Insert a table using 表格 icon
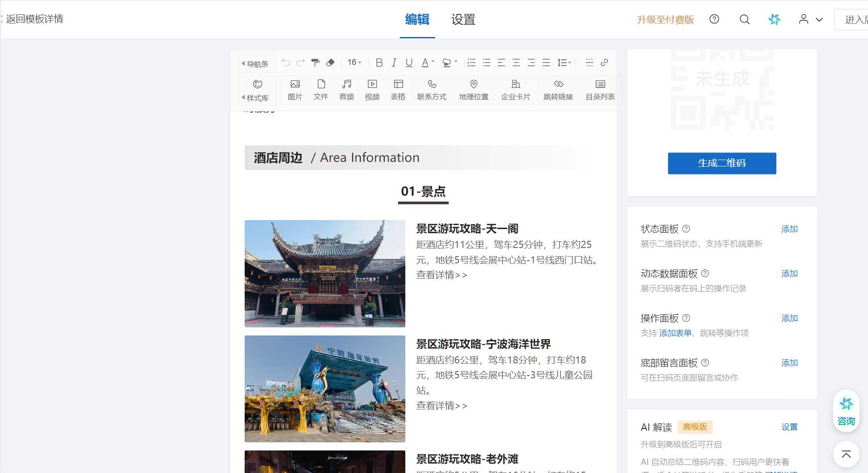 398,90
